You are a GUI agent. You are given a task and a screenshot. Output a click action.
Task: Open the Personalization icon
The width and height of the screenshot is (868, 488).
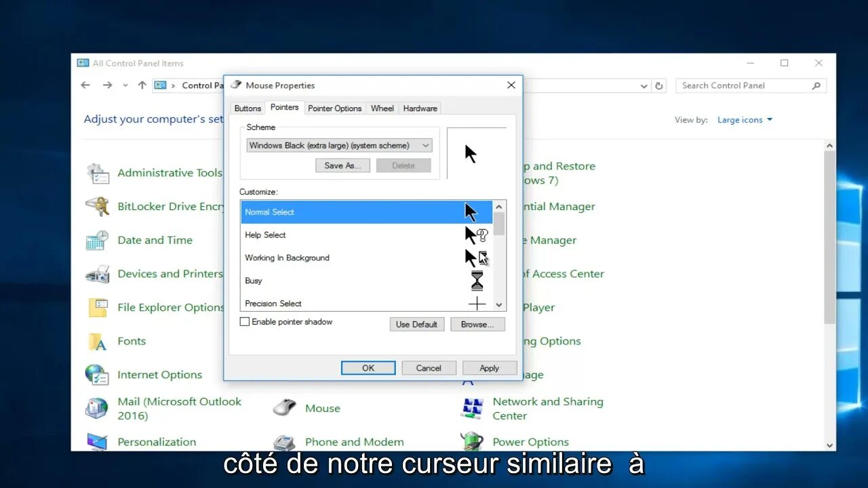[98, 442]
